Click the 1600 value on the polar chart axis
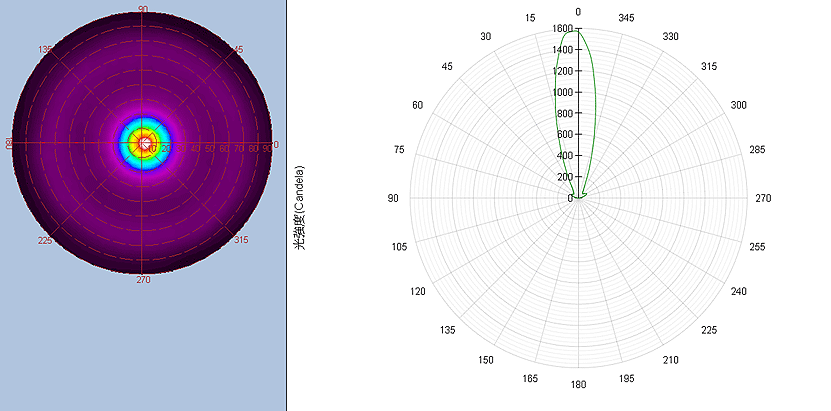The image size is (831, 411). click(x=561, y=29)
